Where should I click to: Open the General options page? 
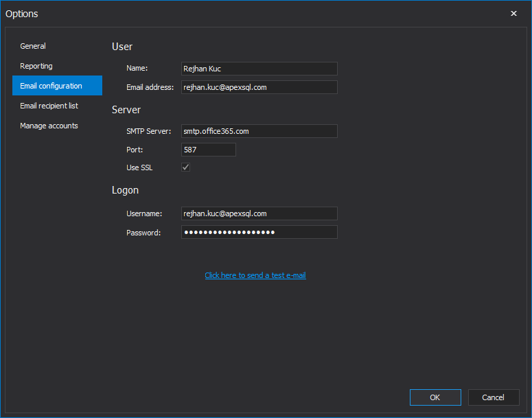(57, 46)
